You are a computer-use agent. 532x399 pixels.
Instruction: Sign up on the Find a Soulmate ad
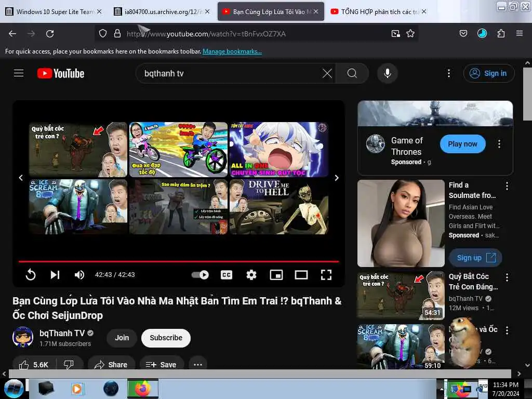(x=476, y=258)
